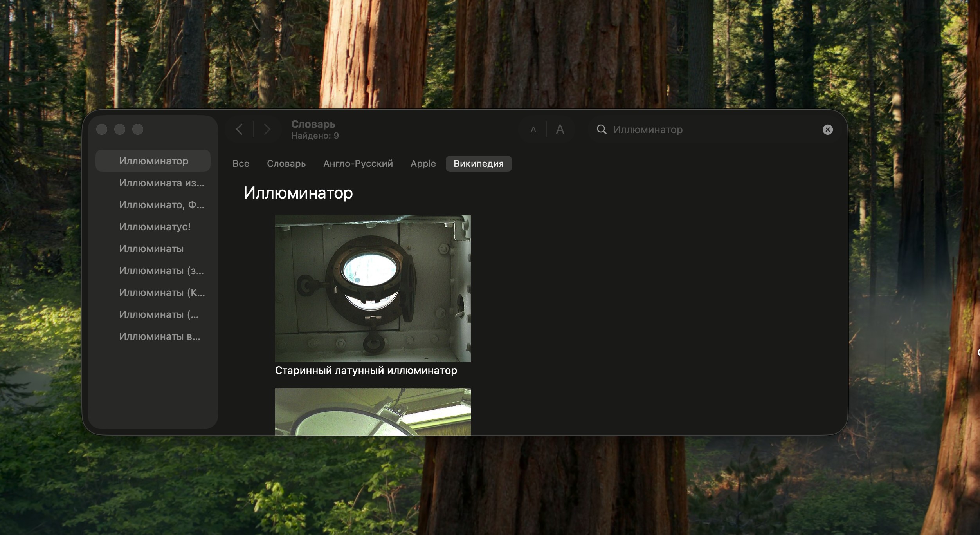Image resolution: width=980 pixels, height=535 pixels.
Task: Open the Иллюминаты в... sidebar entry
Action: (x=159, y=336)
